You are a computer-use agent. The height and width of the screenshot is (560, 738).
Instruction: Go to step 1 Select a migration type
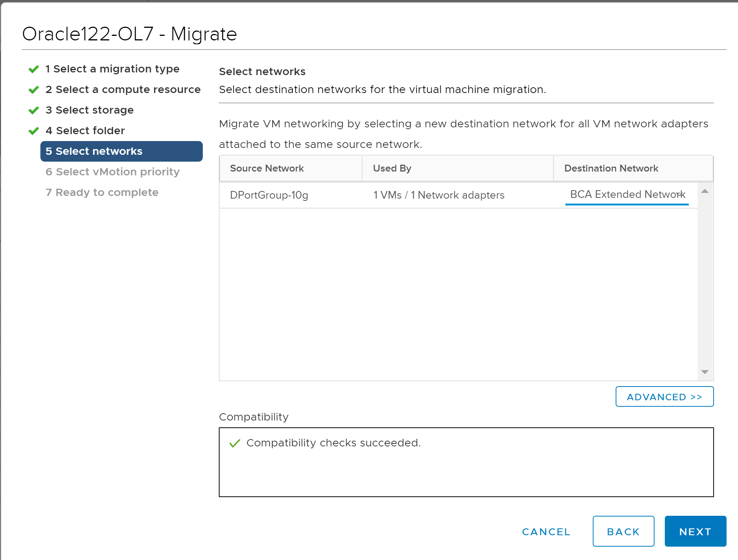click(x=112, y=69)
